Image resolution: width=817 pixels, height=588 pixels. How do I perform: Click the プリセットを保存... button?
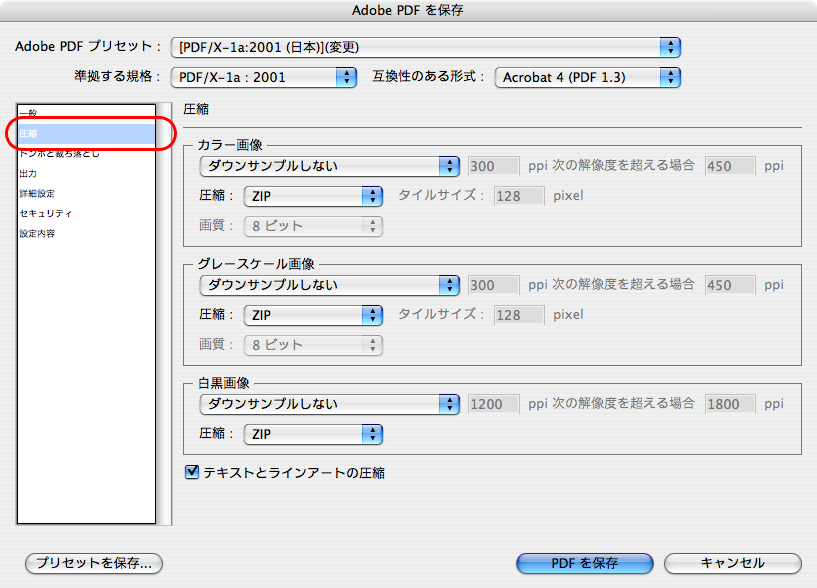(94, 564)
